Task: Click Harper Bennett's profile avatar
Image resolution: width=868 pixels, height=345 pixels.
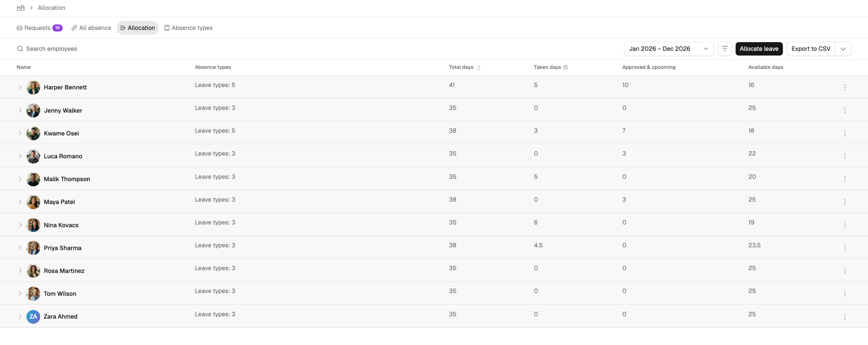Action: click(33, 87)
